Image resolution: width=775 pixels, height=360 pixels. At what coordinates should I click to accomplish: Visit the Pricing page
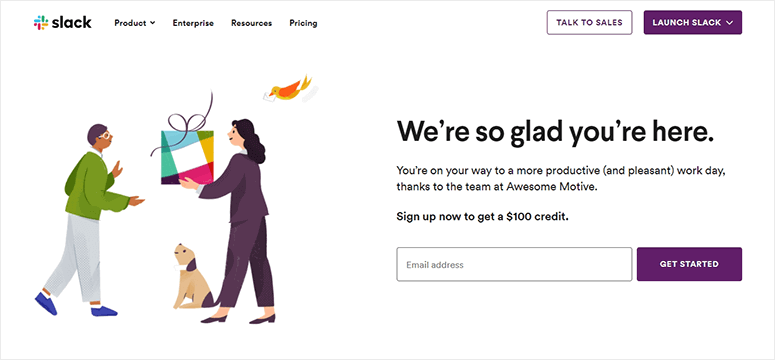[x=303, y=23]
